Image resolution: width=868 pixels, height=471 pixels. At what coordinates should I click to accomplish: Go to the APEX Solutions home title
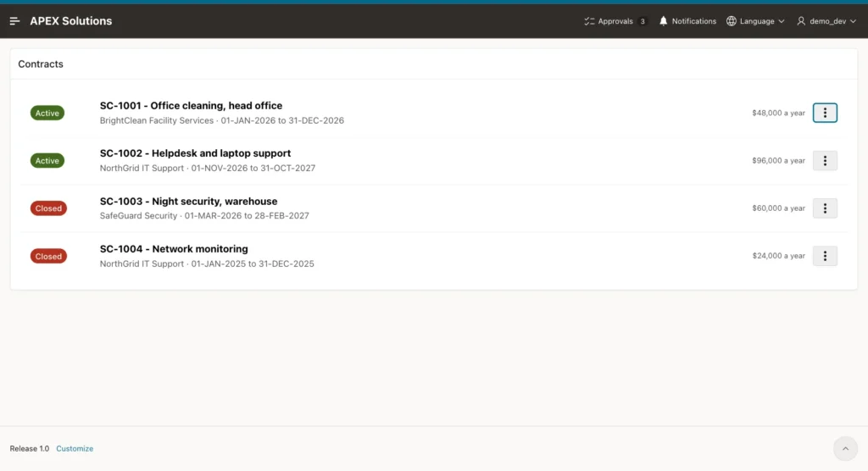point(71,21)
